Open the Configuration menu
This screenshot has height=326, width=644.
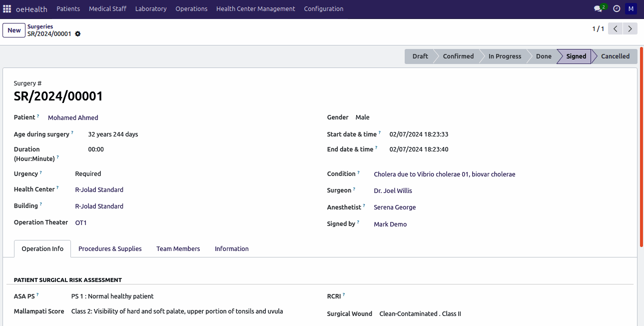[x=324, y=9]
